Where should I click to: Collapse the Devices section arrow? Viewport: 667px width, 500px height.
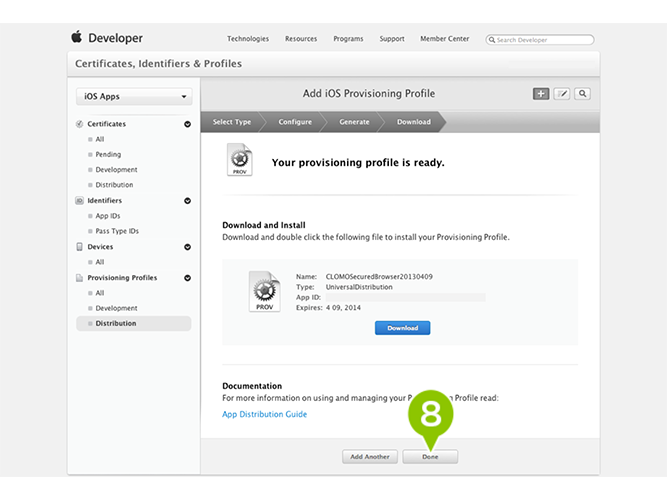[187, 247]
